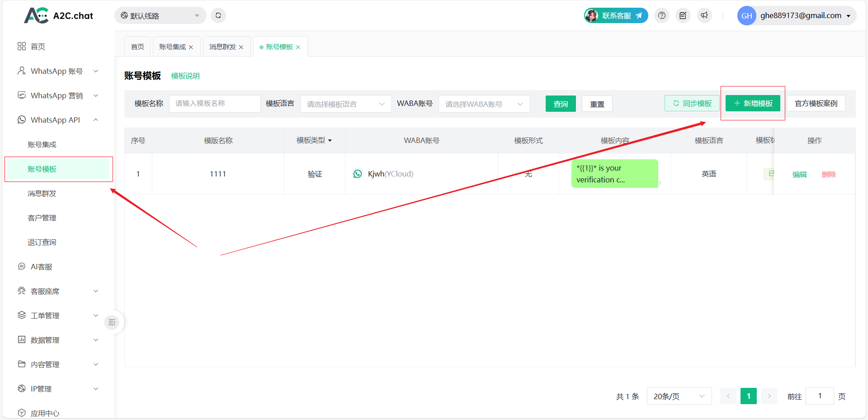This screenshot has width=868, height=420.
Task: Open the 模板说明 link
Action: coord(185,76)
